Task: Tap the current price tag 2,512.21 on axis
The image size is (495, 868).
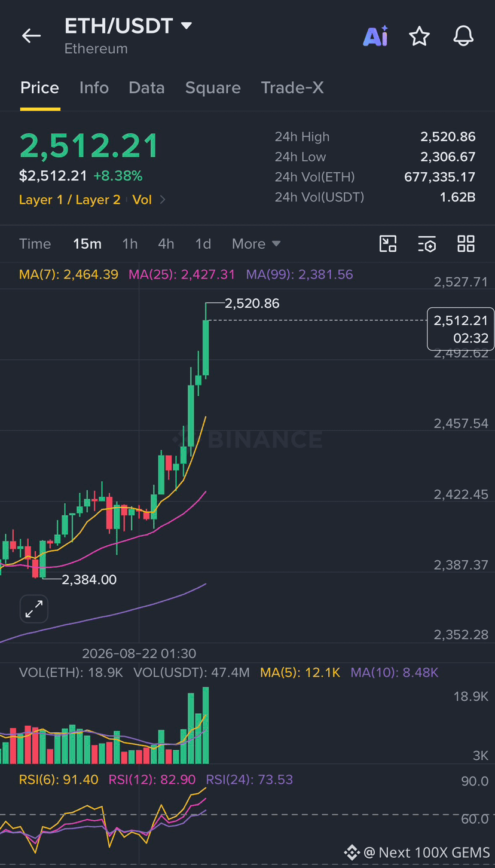Action: pyautogui.click(x=461, y=329)
